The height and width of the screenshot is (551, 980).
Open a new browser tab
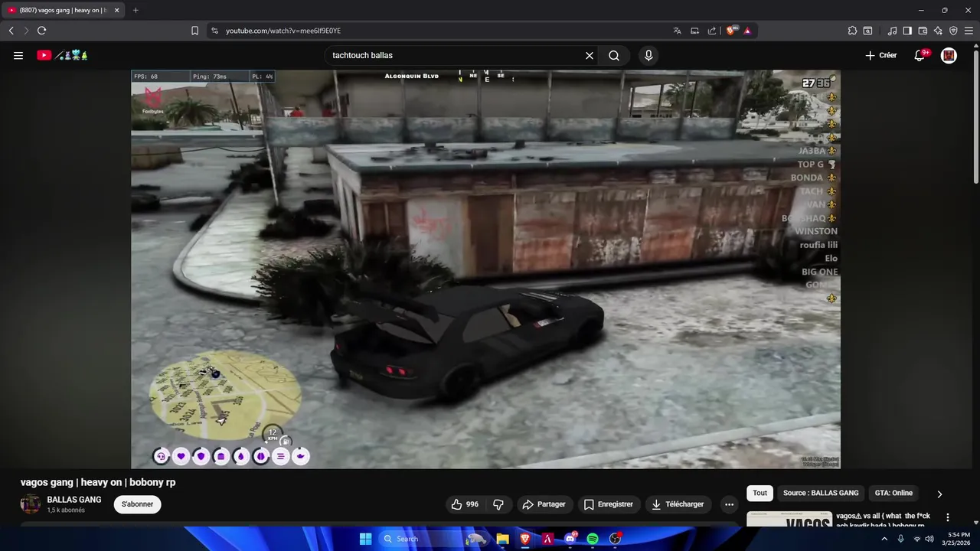[x=136, y=10]
